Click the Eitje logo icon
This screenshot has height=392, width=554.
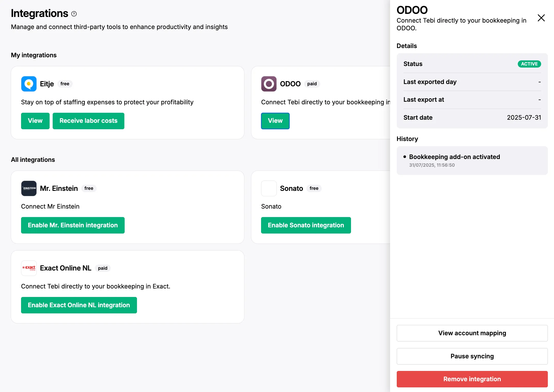point(29,84)
